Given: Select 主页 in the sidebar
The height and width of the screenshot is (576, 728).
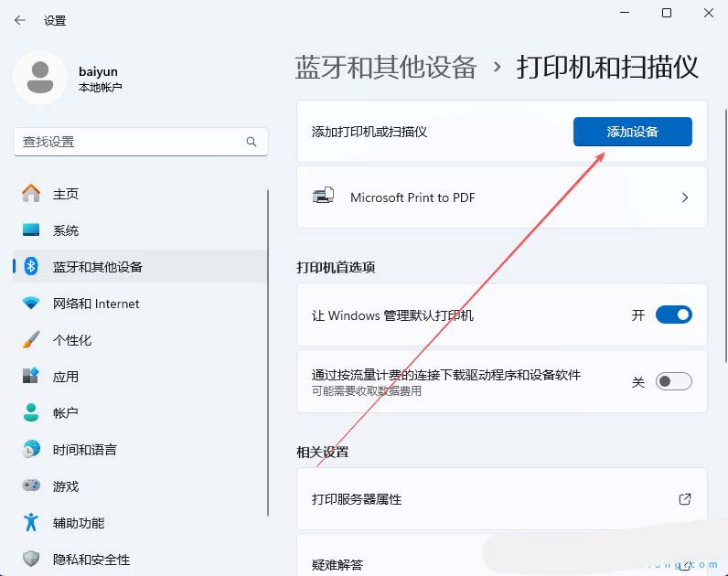Looking at the screenshot, I should tap(139, 194).
